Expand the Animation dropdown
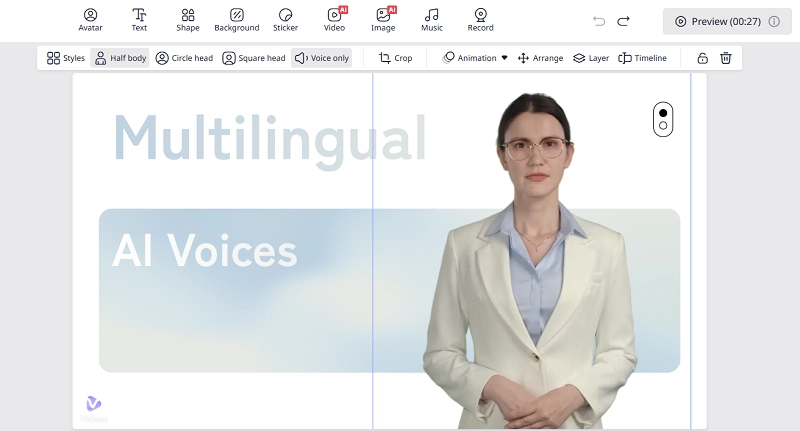 pos(476,58)
